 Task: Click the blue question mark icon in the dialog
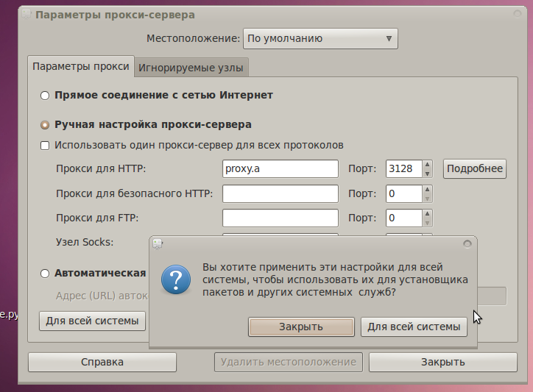point(176,280)
